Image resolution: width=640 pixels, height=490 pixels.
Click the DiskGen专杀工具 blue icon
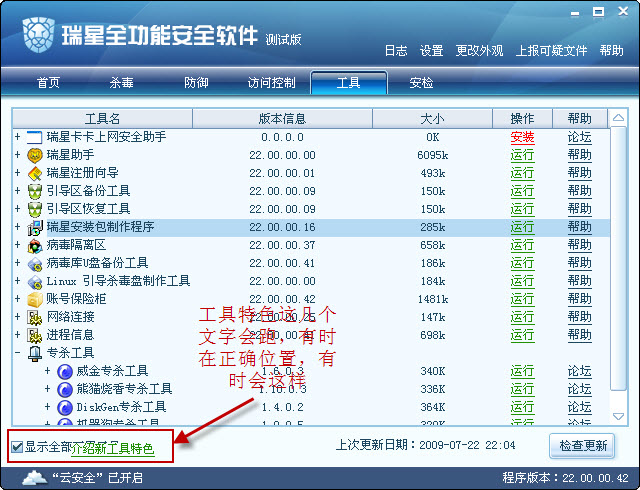click(65, 408)
